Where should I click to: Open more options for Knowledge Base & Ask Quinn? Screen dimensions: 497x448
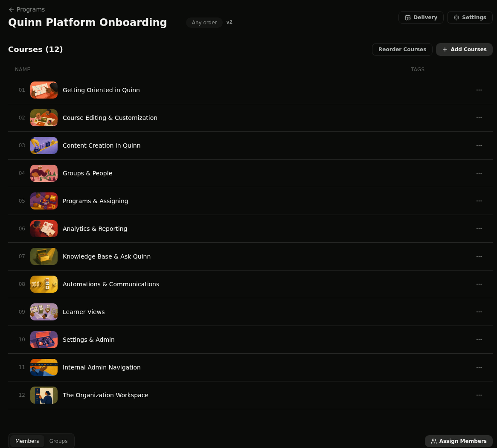479,256
